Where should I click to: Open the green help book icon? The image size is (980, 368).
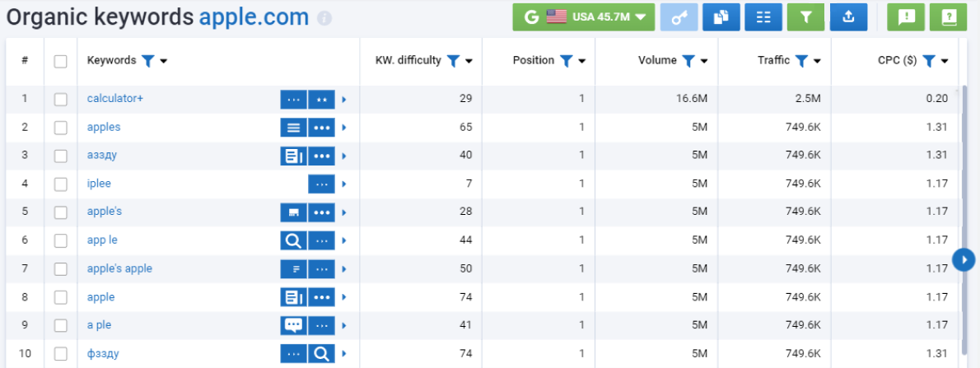[x=948, y=16]
